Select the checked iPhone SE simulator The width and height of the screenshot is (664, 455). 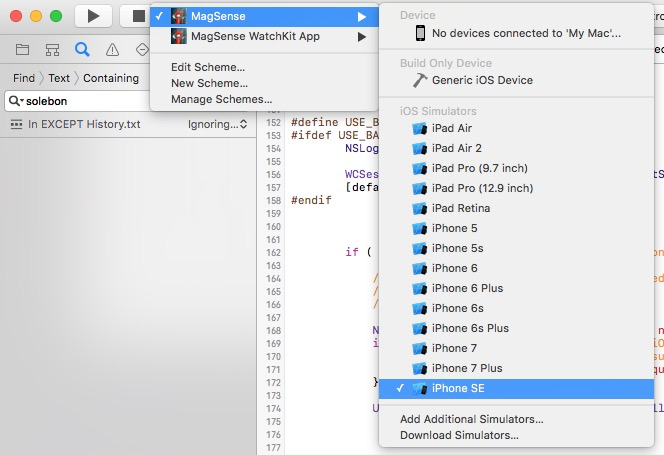[516, 388]
